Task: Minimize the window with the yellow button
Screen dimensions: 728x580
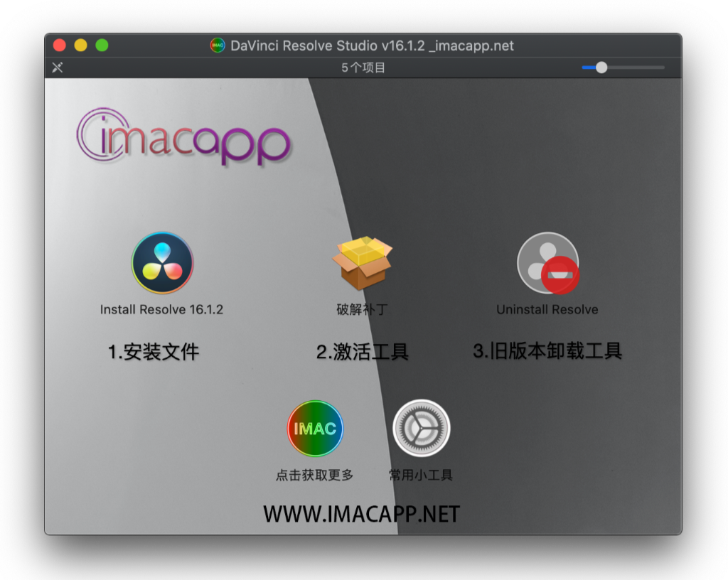Action: pyautogui.click(x=81, y=45)
